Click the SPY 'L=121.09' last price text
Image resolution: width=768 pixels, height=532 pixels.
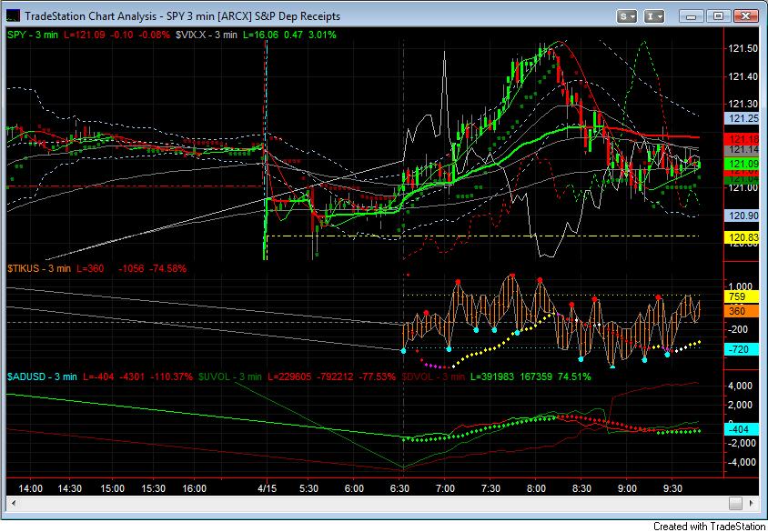[x=84, y=35]
